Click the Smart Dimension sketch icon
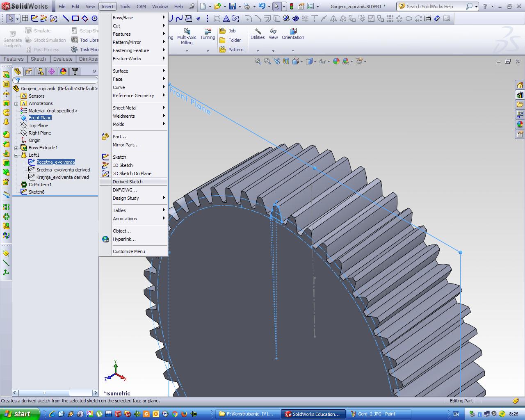The image size is (525, 420). click(x=437, y=18)
